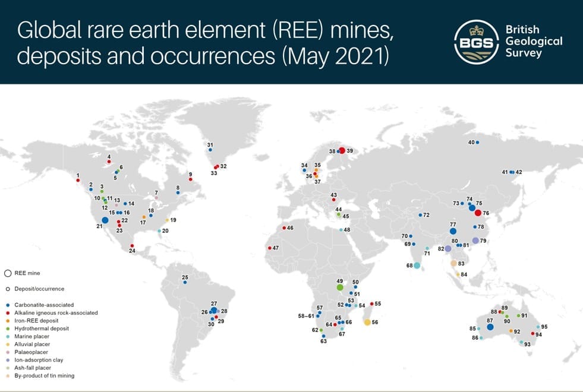Click the large yellow marker 56 near Madagascar
The image size is (583, 392).
(x=367, y=322)
